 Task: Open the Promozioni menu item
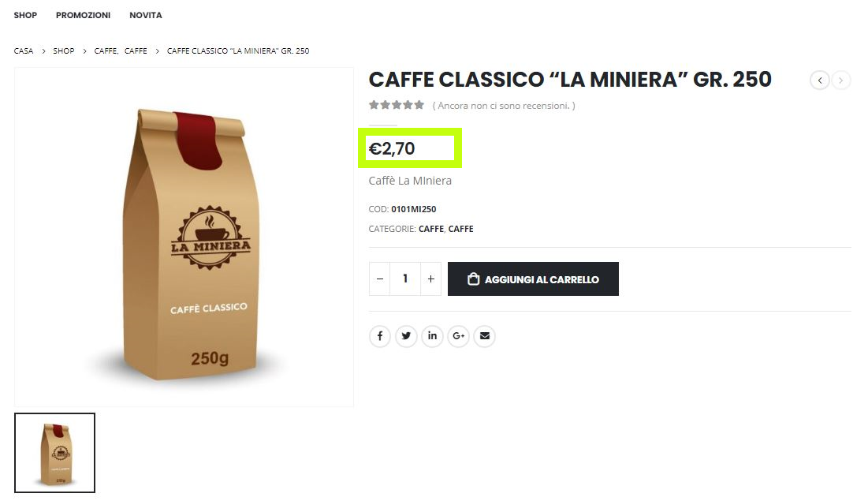(x=83, y=15)
